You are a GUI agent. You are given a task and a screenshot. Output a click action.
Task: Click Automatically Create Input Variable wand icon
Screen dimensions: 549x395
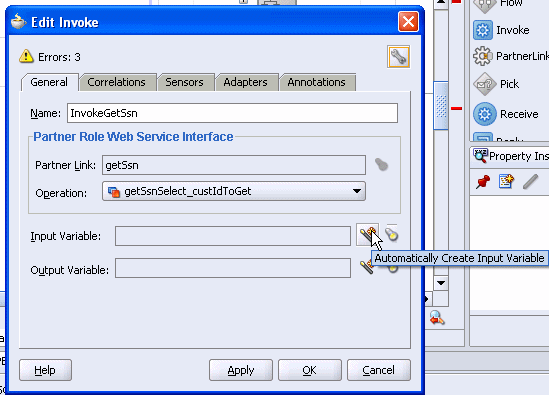367,234
